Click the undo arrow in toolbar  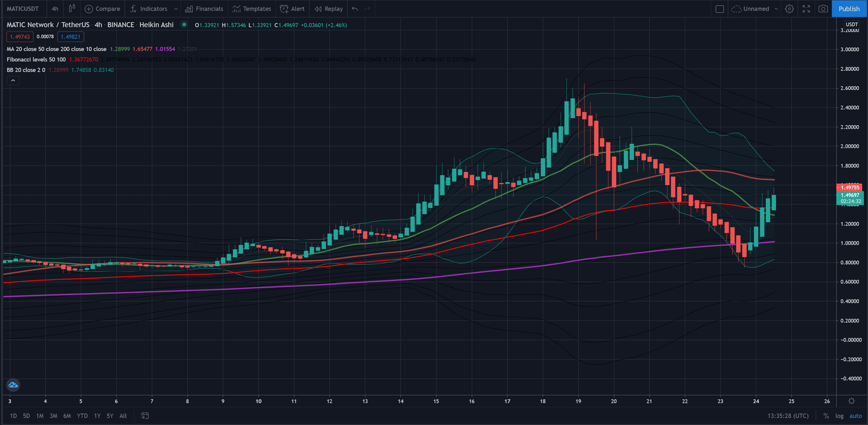click(x=355, y=9)
